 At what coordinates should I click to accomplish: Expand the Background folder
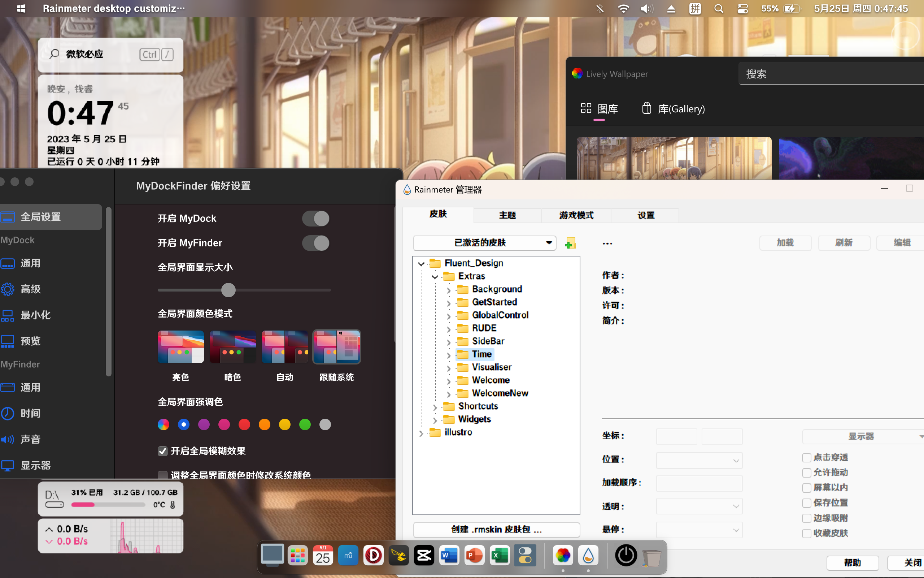coord(449,290)
